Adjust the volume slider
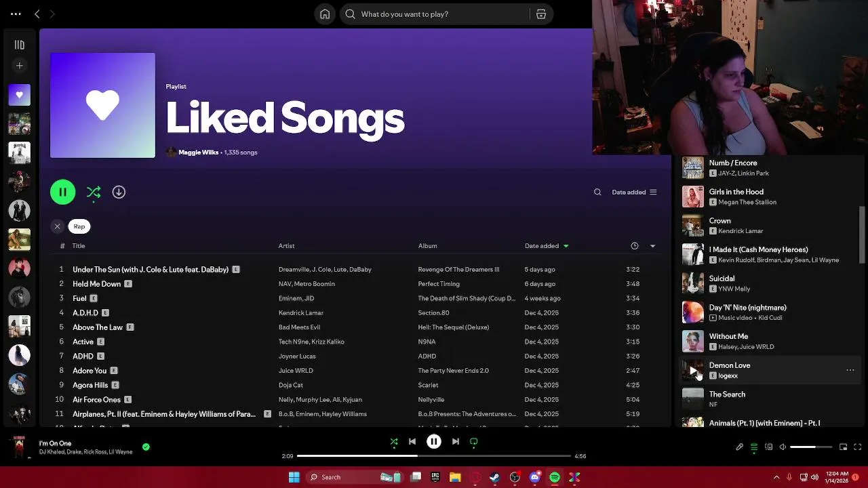This screenshot has width=868, height=488. pyautogui.click(x=811, y=447)
